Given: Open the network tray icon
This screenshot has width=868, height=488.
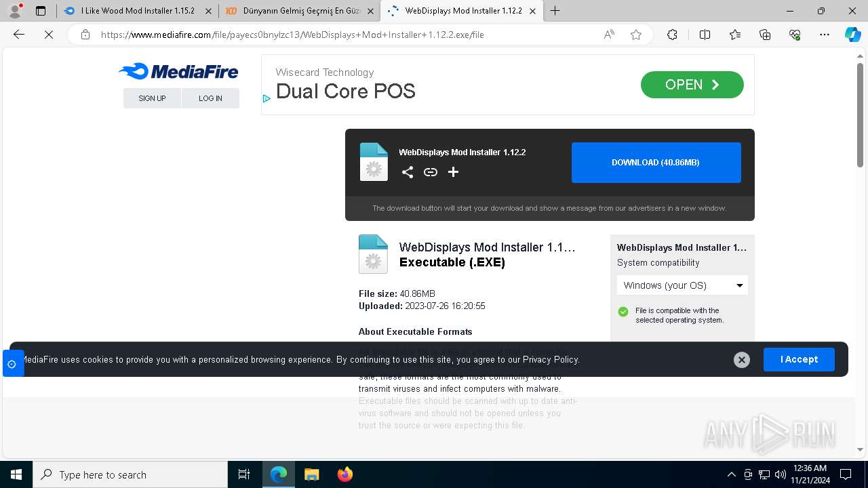Looking at the screenshot, I should point(764,474).
